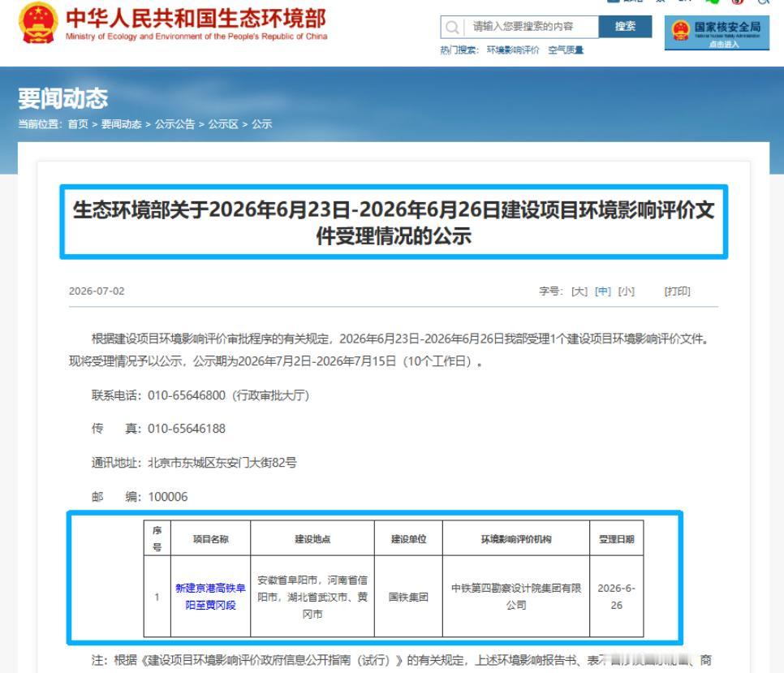Set font size to 大

point(579,291)
